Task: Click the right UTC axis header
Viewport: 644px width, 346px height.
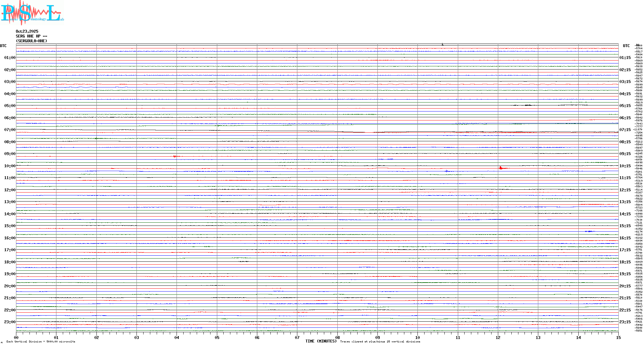Action: (626, 46)
